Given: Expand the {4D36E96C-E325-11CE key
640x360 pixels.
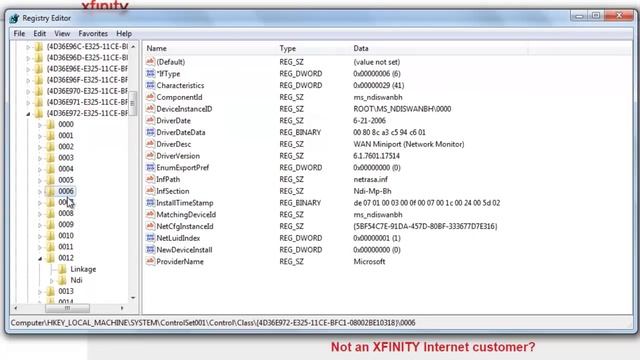Looking at the screenshot, I should [x=28, y=47].
